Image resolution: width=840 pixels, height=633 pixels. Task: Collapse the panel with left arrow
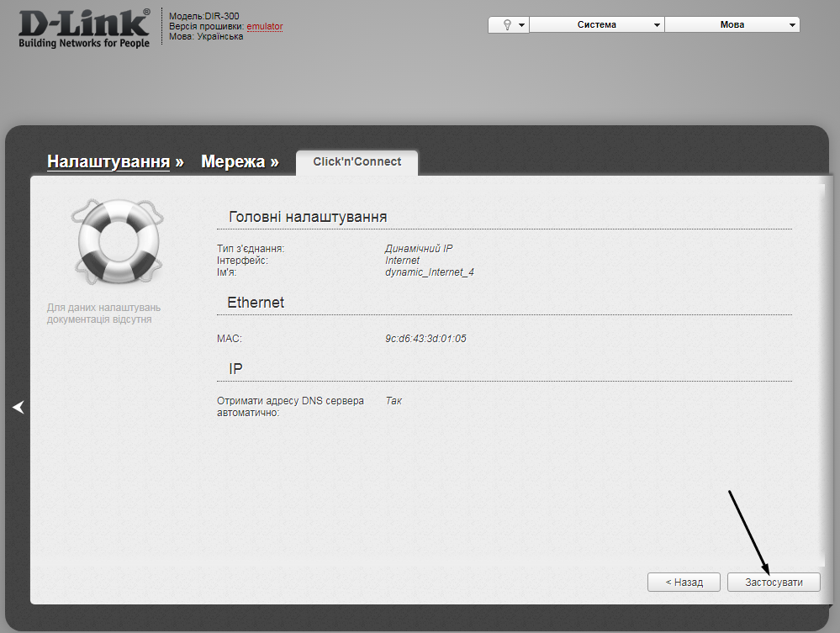click(x=18, y=407)
